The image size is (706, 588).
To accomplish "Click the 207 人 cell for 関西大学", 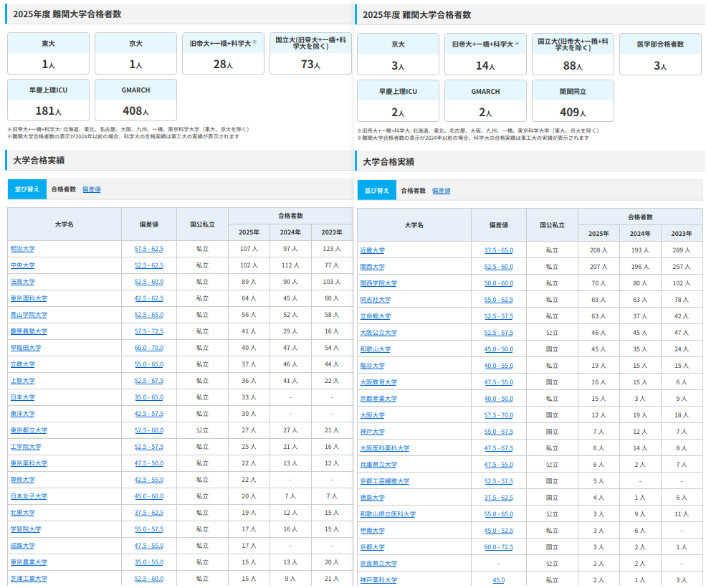I will click(598, 267).
